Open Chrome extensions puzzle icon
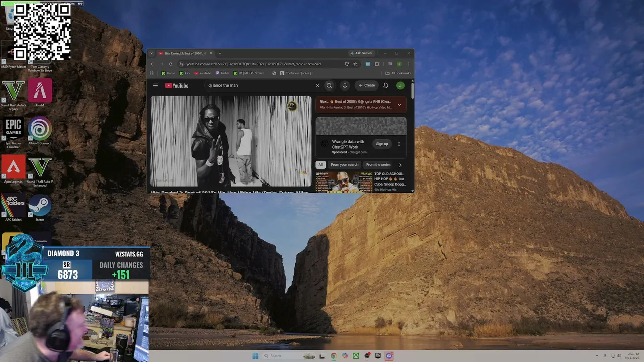Screen dimensions: 644x362 (x=377, y=64)
